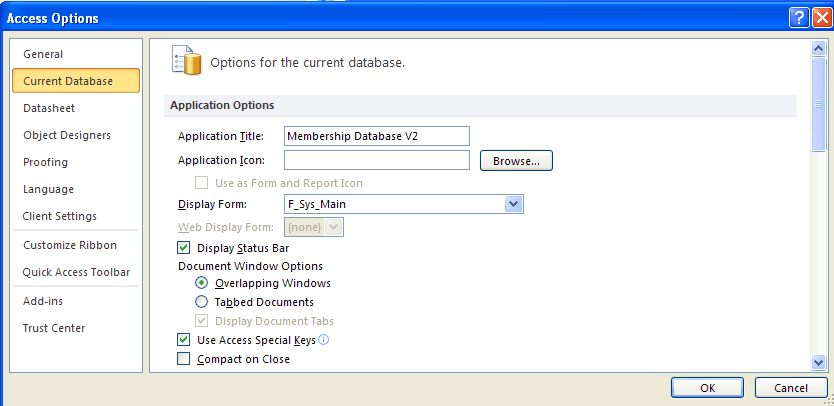Open the Display Form dropdown
Image resolution: width=834 pixels, height=406 pixels.
(x=513, y=204)
